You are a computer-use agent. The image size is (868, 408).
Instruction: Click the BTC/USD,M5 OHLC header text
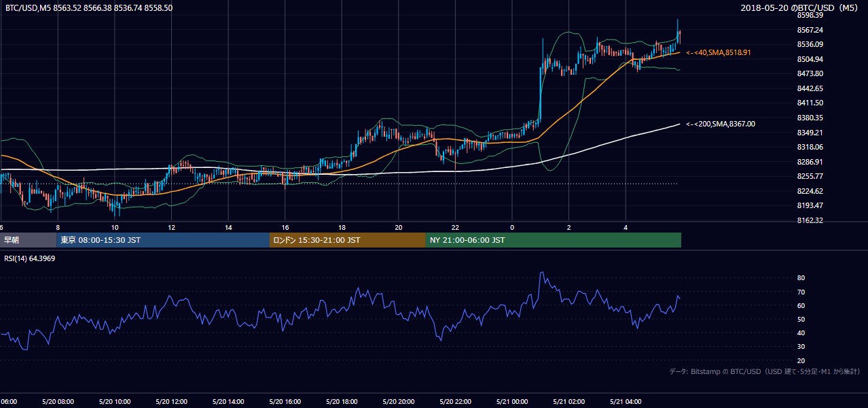click(89, 8)
